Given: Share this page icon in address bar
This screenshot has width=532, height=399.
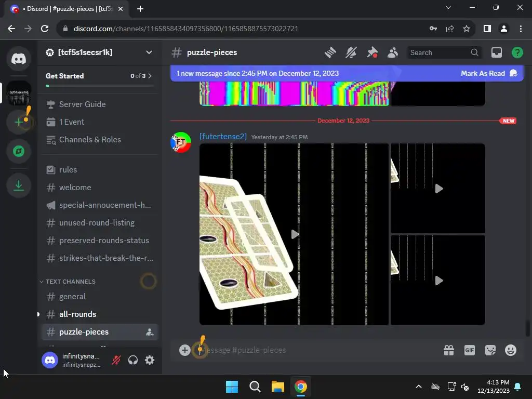Looking at the screenshot, I should coord(450,29).
